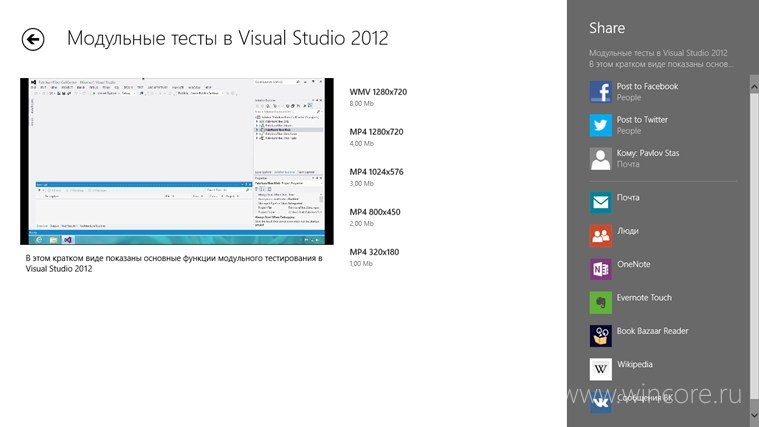
Task: Choose Люди share target label
Action: [x=627, y=231]
